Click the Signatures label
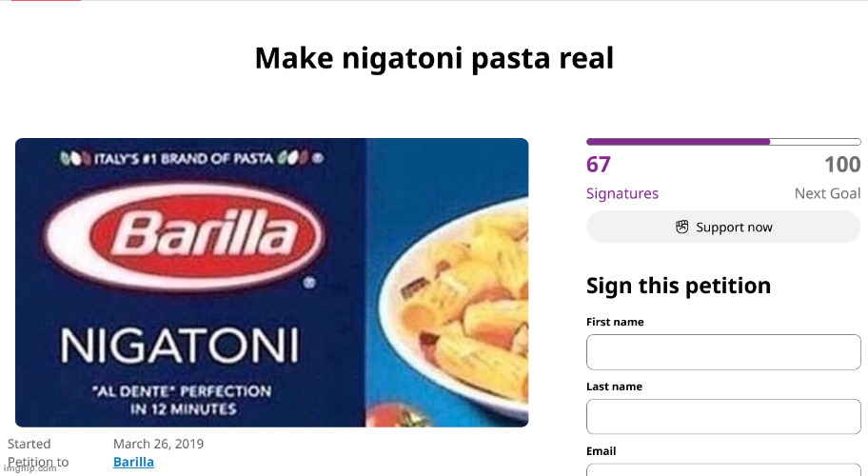This screenshot has width=868, height=476. pyautogui.click(x=622, y=193)
